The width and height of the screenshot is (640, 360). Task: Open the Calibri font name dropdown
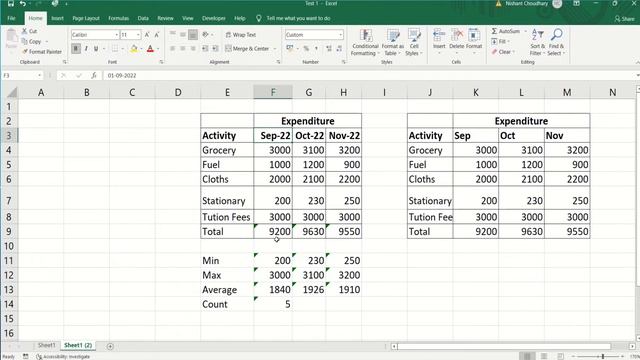116,35
